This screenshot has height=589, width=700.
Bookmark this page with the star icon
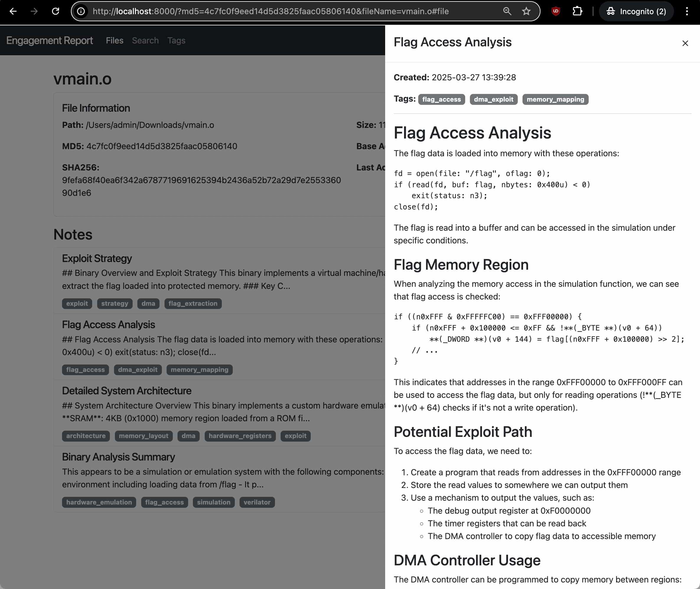[526, 11]
